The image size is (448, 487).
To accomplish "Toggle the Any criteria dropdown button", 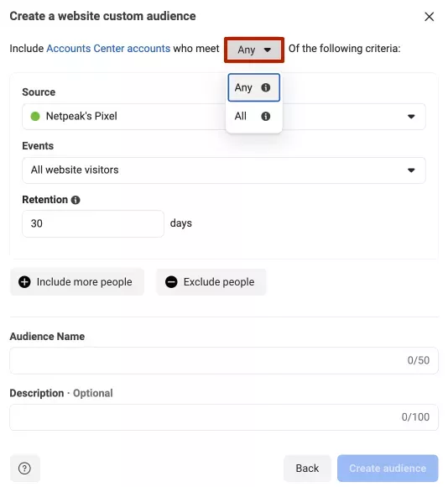I will pos(254,50).
